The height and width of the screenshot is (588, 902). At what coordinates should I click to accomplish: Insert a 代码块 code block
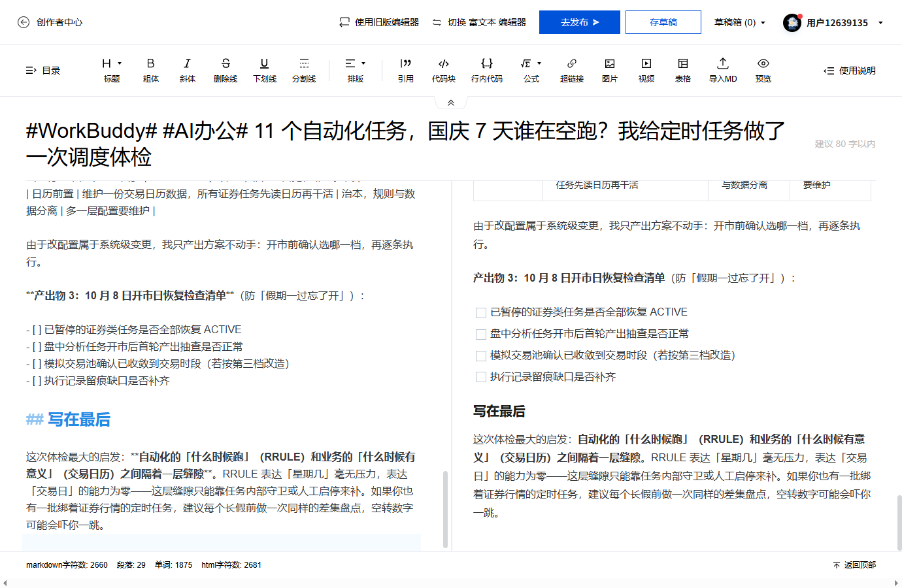444,70
